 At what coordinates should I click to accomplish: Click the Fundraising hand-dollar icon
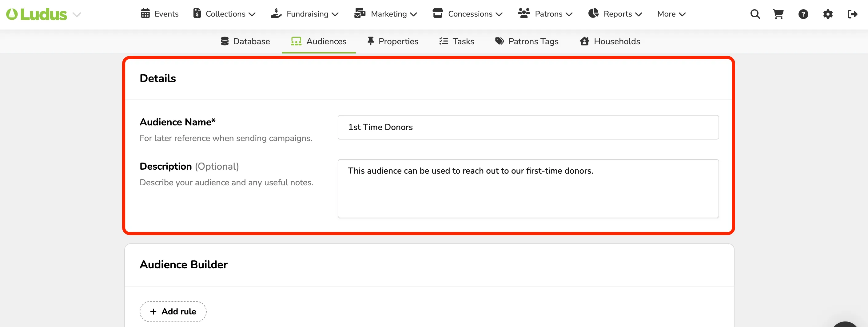tap(276, 14)
